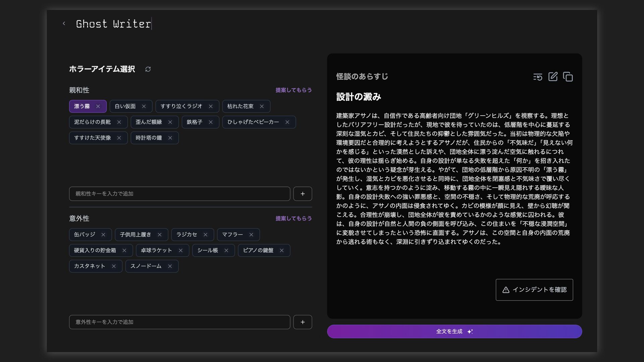Click the edit synopsis pencil icon
The width and height of the screenshot is (644, 362).
click(x=553, y=77)
